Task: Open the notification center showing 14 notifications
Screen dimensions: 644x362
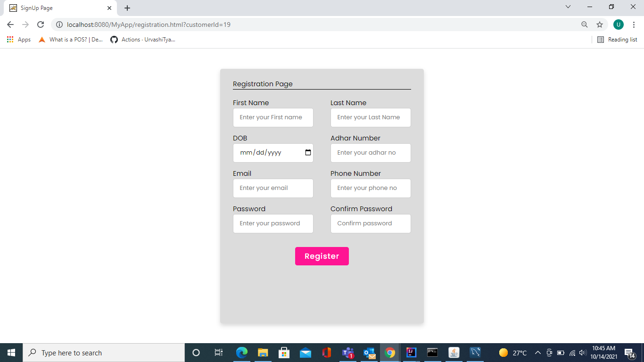Action: pyautogui.click(x=629, y=353)
